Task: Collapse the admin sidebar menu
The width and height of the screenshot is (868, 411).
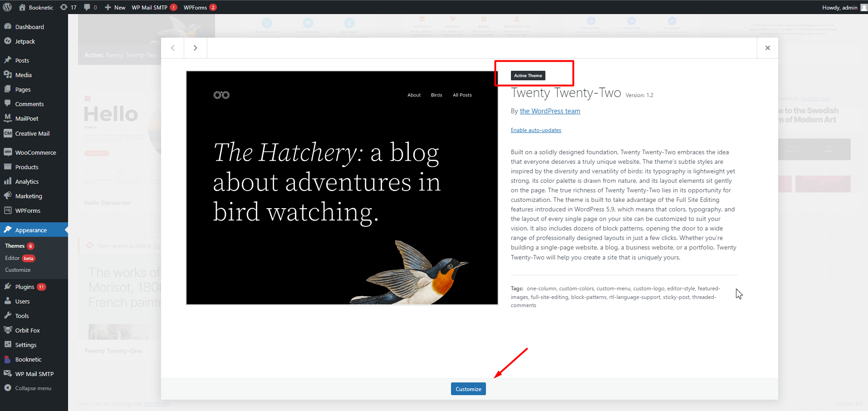Action: 28,388
